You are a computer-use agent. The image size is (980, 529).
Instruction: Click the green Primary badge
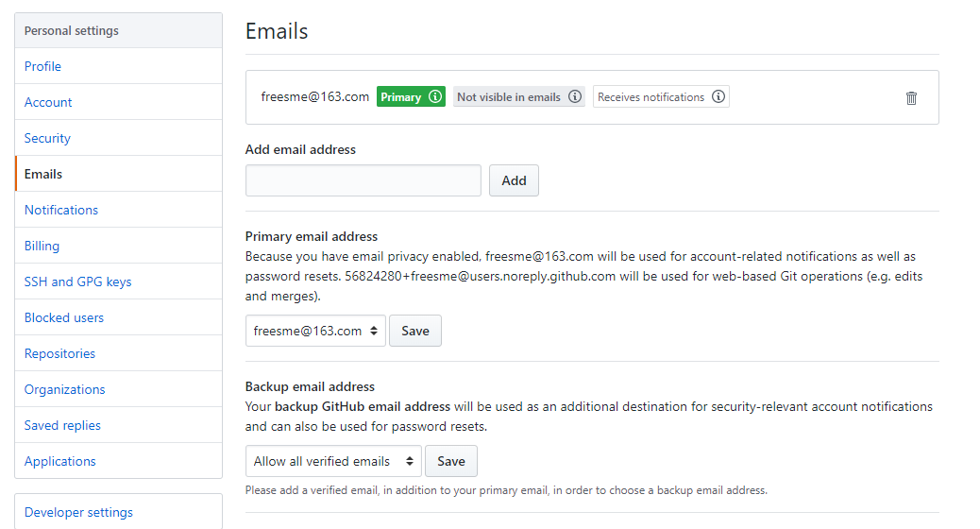(x=411, y=97)
